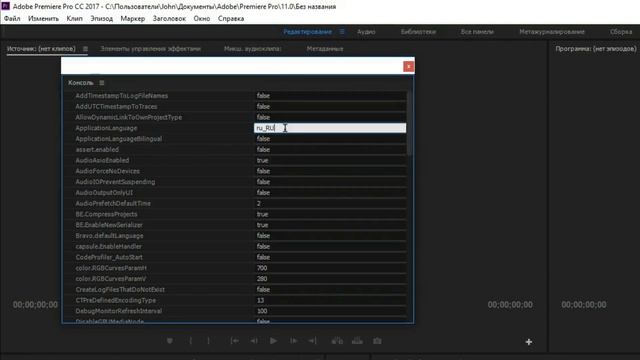Switch to the Библиотеки workspace
The image size is (640, 360).
[x=418, y=31]
